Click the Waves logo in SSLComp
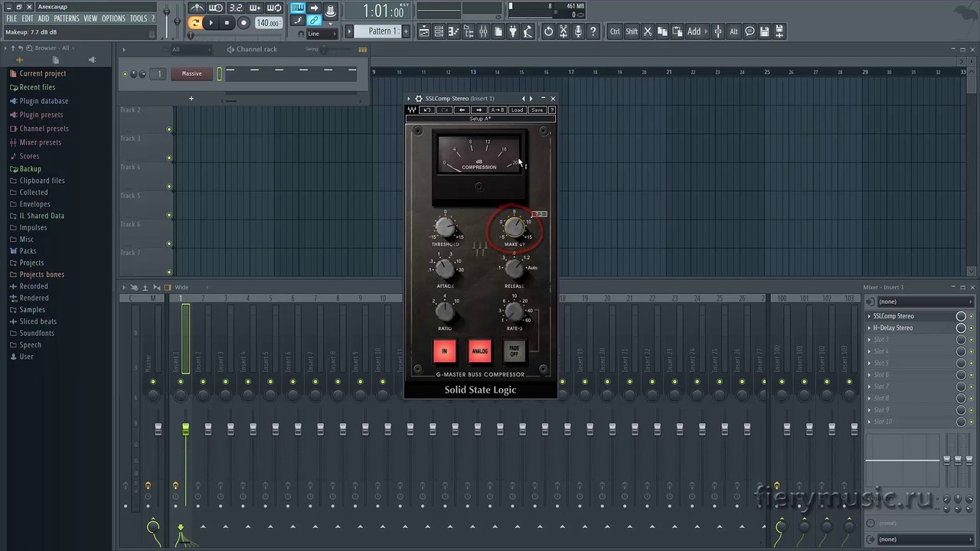The width and height of the screenshot is (980, 551). 412,110
